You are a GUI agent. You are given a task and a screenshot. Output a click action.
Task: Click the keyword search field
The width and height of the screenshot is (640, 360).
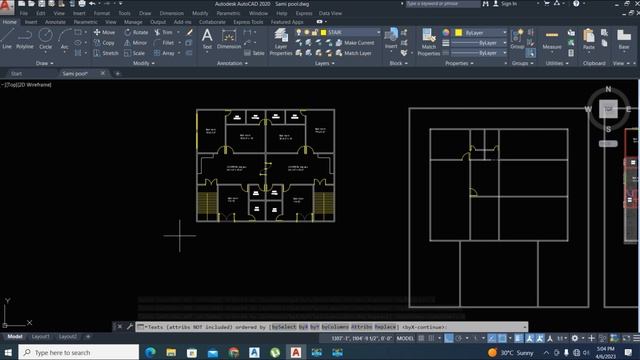(x=443, y=4)
